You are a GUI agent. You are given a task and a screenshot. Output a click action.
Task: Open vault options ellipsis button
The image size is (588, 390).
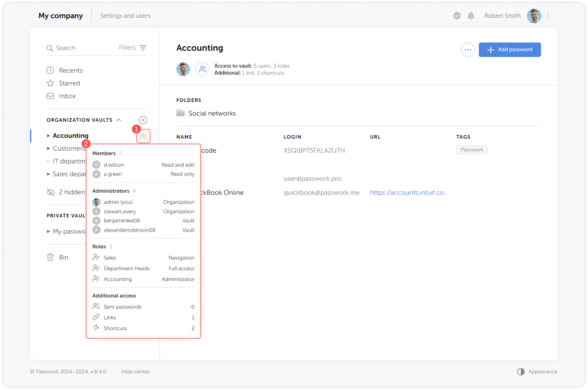(x=468, y=50)
